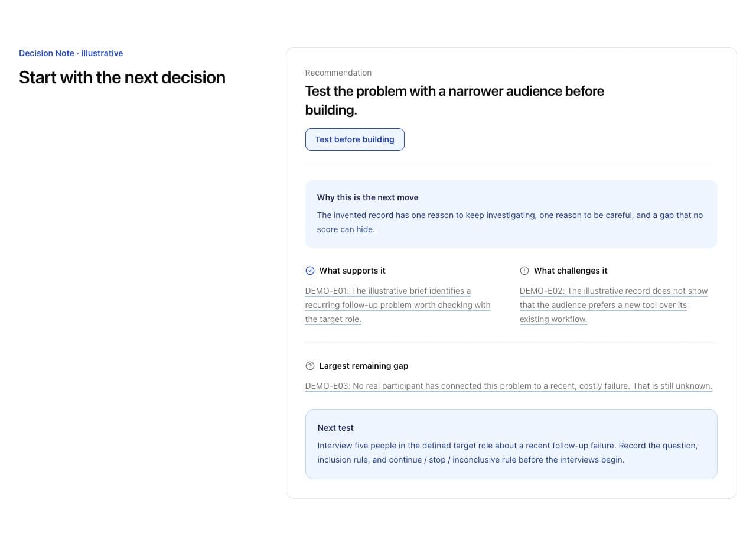Click the Next test title

point(335,428)
